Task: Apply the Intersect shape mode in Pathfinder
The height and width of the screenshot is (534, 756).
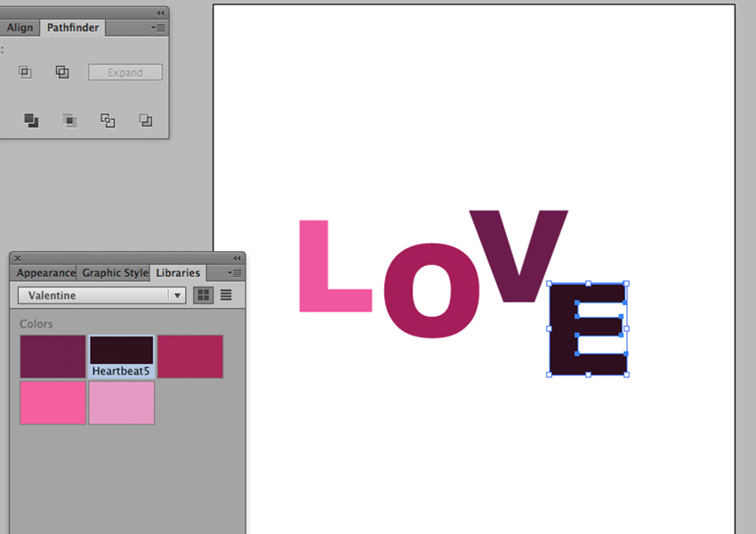Action: pos(25,73)
